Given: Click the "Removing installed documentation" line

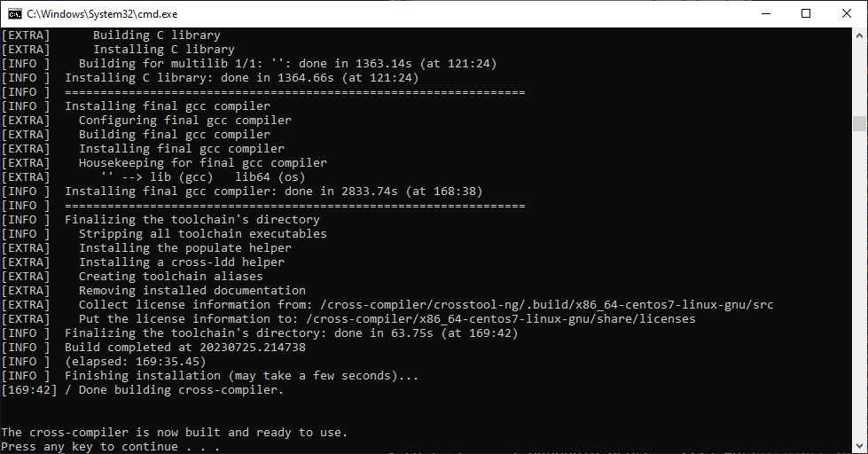Looking at the screenshot, I should 192,290.
